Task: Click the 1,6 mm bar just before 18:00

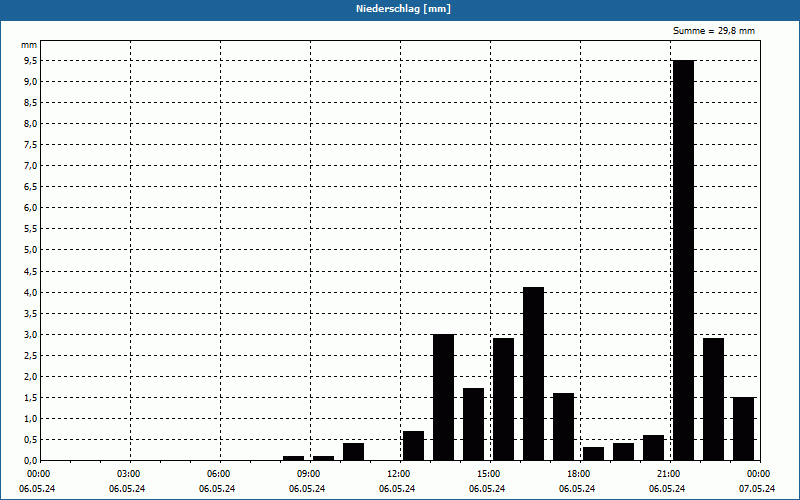Action: (563, 427)
